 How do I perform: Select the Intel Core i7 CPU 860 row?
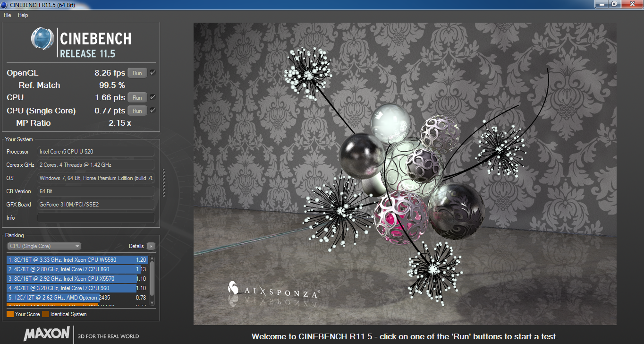point(77,269)
